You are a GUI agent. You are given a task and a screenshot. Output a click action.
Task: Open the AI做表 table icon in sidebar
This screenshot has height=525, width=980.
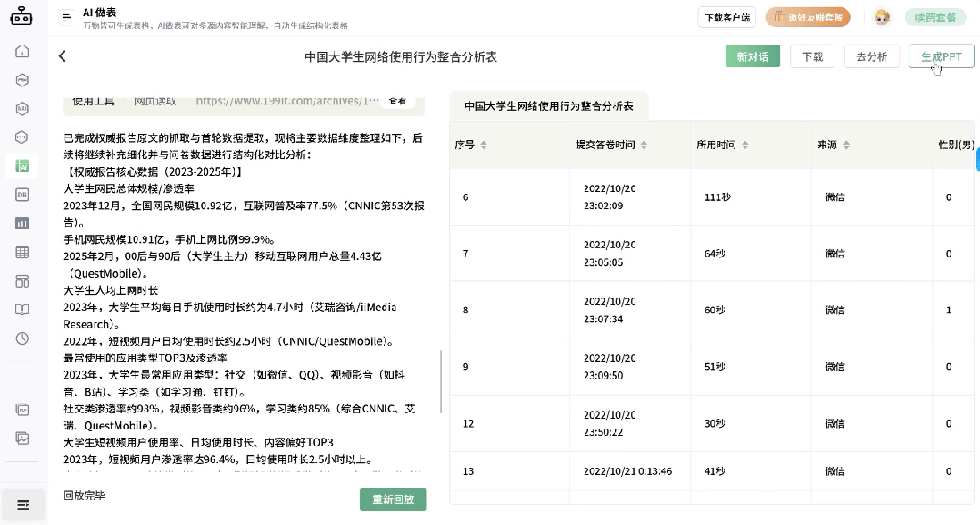click(22, 166)
